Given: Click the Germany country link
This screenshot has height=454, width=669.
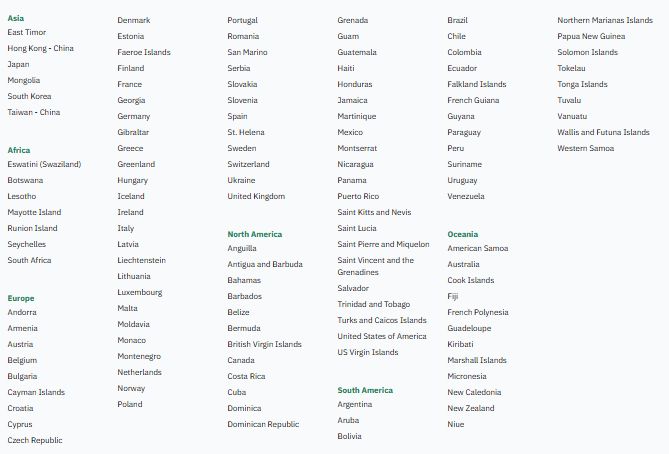Looking at the screenshot, I should pyautogui.click(x=133, y=116).
